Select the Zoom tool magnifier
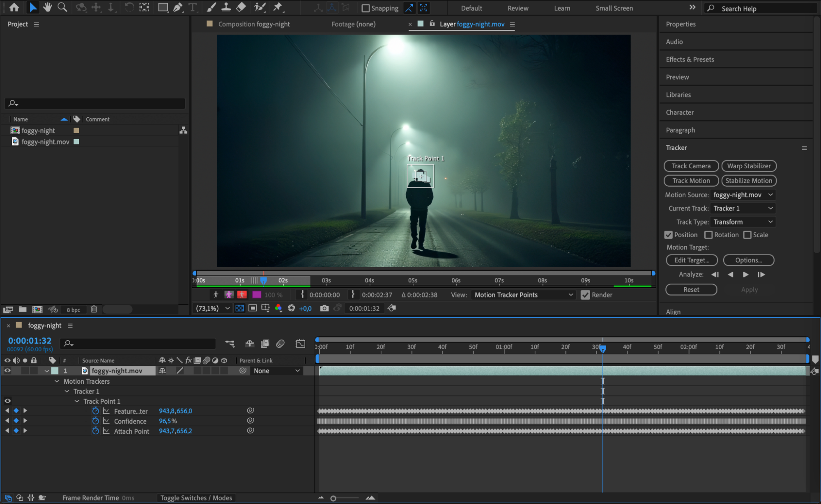 pyautogui.click(x=62, y=7)
